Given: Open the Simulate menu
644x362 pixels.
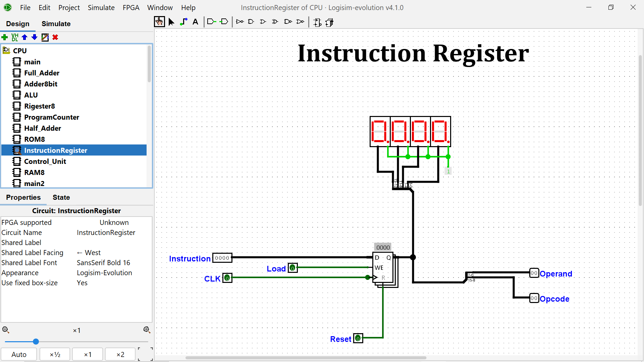Looking at the screenshot, I should point(101,7).
